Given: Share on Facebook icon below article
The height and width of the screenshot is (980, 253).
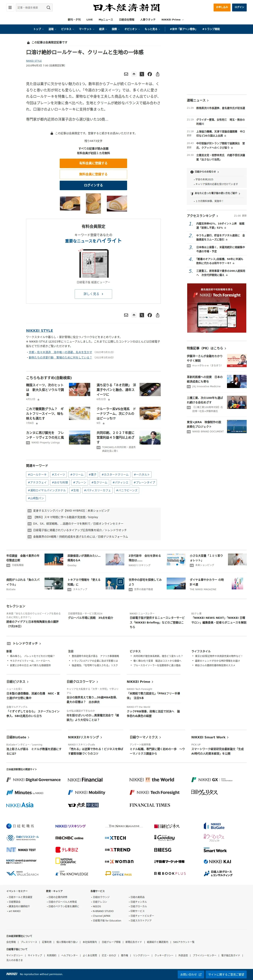Looking at the screenshot, I should (x=150, y=315).
